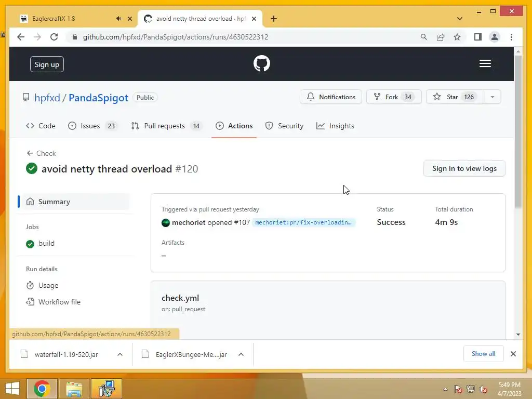This screenshot has height=399, width=532.
Task: Mute the EaglercraftX 1.8 tab audio
Action: click(x=118, y=19)
